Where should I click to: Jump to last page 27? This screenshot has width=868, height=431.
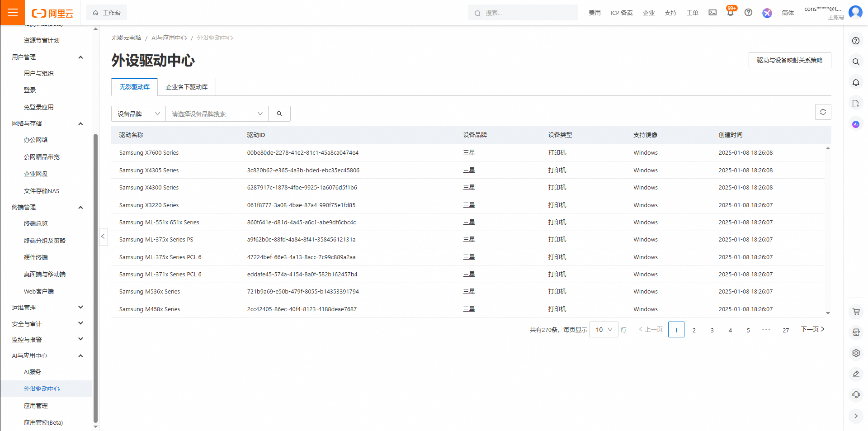coord(786,330)
